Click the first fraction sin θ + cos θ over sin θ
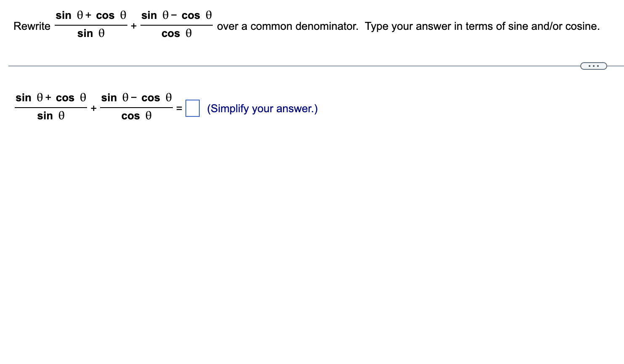Image resolution: width=624 pixels, height=364 pixels. (x=90, y=24)
